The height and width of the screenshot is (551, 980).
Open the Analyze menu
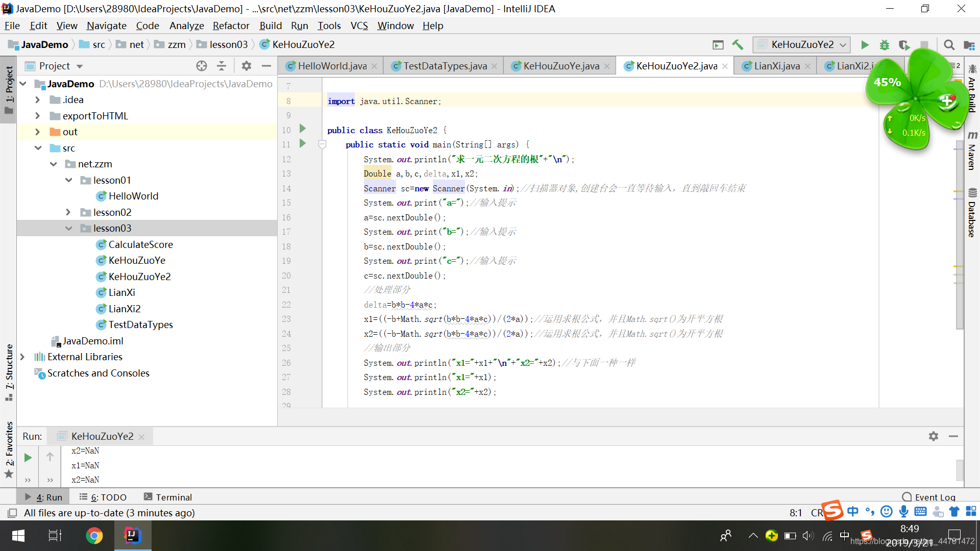pos(186,26)
